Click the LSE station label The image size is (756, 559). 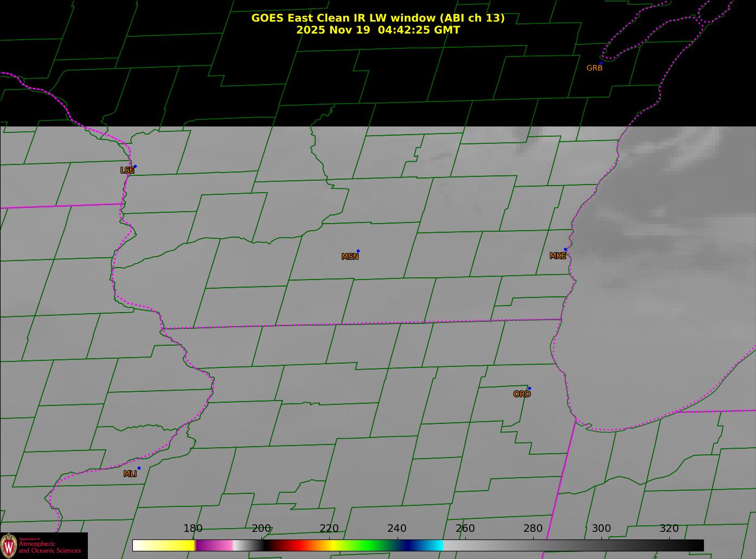point(127,170)
